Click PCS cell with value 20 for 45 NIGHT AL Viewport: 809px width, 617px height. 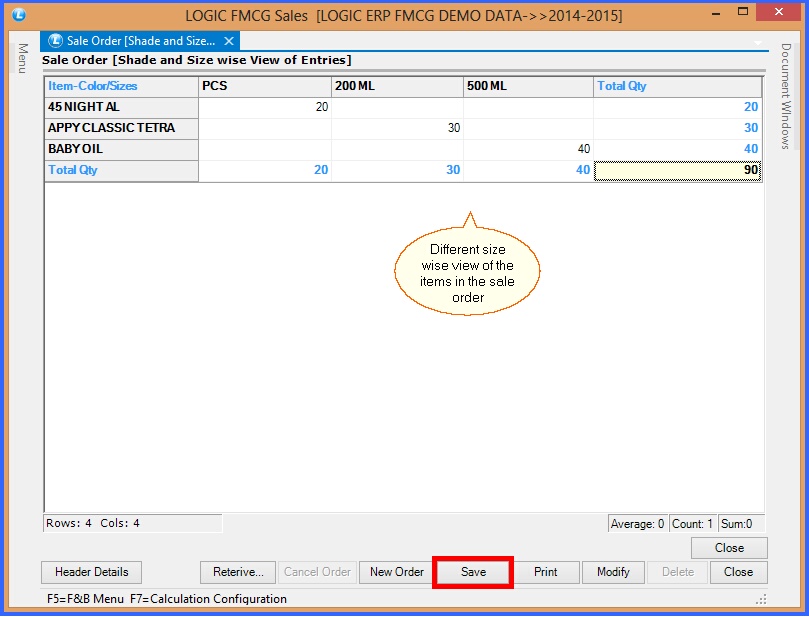click(x=265, y=107)
